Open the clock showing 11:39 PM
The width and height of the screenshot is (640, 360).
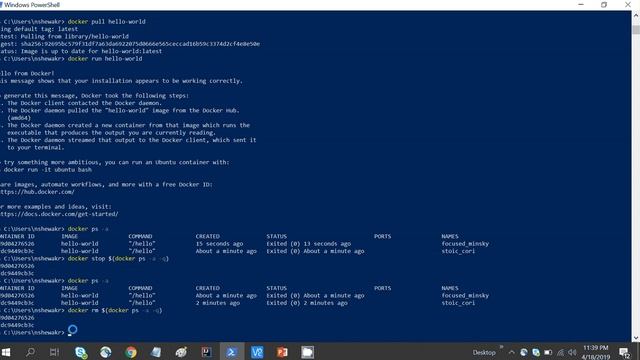pos(596,352)
